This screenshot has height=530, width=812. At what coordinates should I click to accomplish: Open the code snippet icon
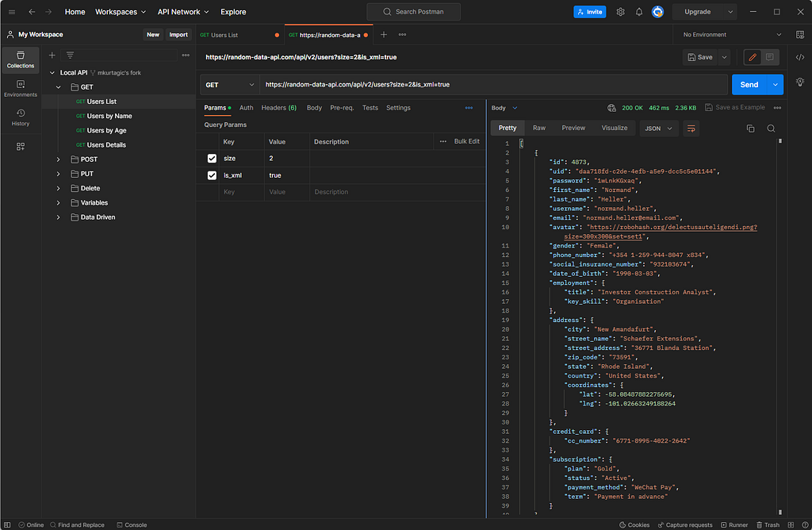click(800, 57)
